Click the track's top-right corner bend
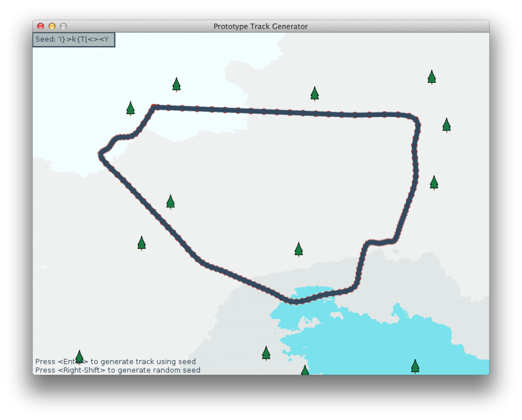Viewport: 522px width, 420px height. [416, 121]
